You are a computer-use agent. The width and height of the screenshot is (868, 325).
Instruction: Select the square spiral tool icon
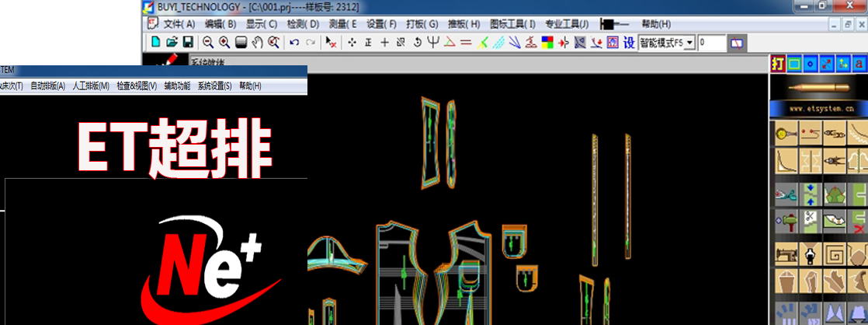835,255
